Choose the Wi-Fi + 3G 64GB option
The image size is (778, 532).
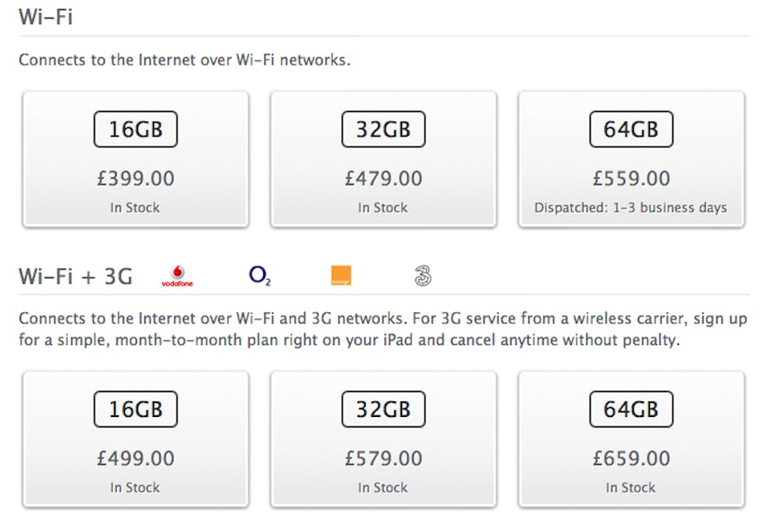631,439
